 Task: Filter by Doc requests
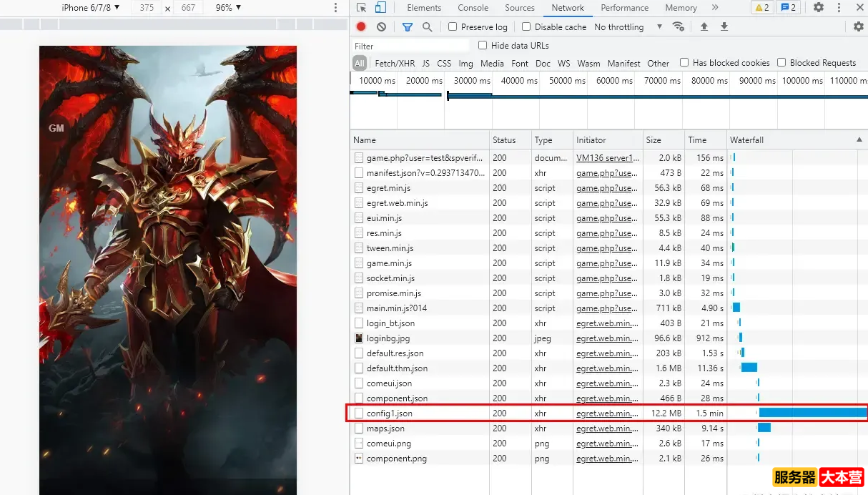click(x=543, y=63)
